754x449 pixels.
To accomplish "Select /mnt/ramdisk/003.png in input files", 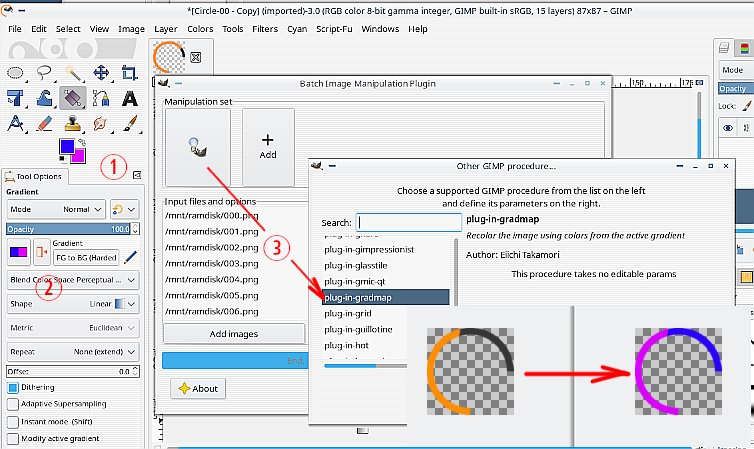I will pyautogui.click(x=212, y=264).
